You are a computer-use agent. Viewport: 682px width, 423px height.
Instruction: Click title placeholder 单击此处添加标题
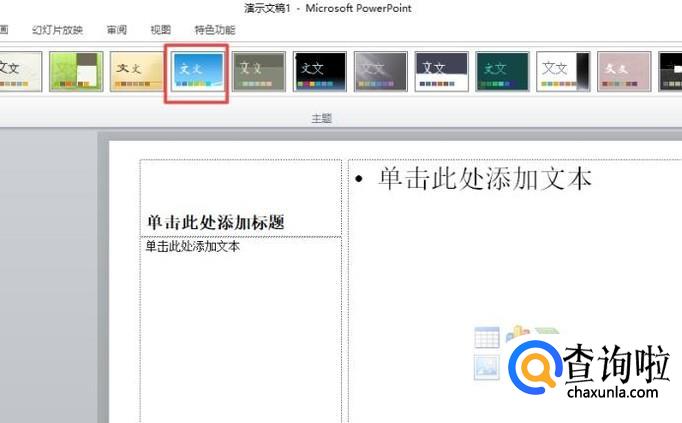click(x=241, y=198)
